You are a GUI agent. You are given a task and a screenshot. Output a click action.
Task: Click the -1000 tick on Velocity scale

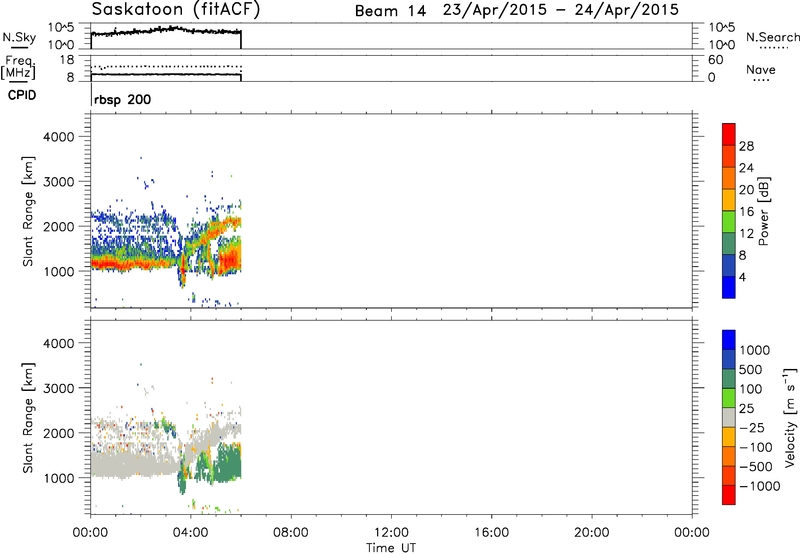(x=759, y=486)
